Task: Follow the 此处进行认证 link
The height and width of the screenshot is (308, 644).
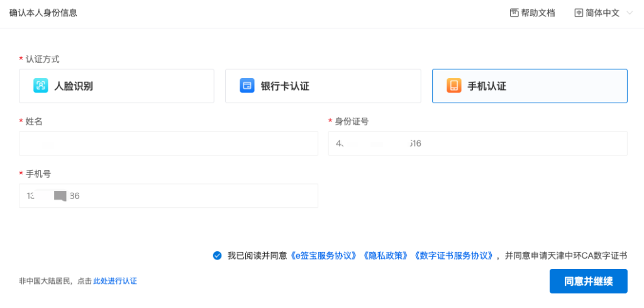Action: click(x=115, y=281)
